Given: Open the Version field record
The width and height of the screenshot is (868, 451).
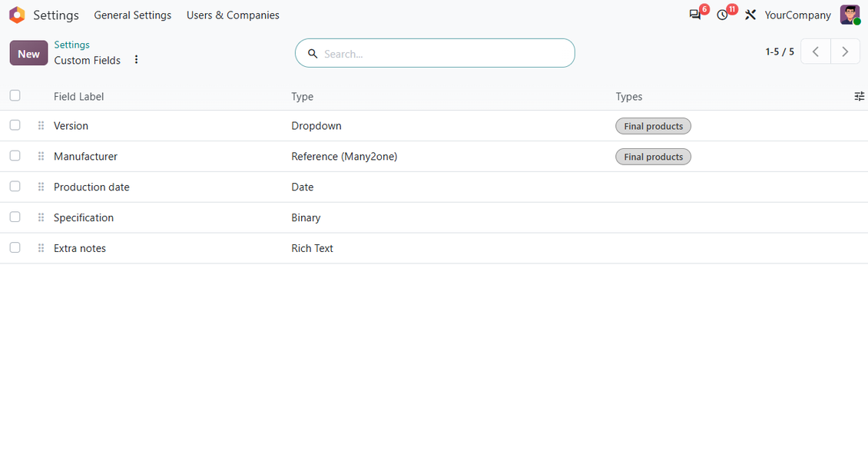Looking at the screenshot, I should (71, 125).
